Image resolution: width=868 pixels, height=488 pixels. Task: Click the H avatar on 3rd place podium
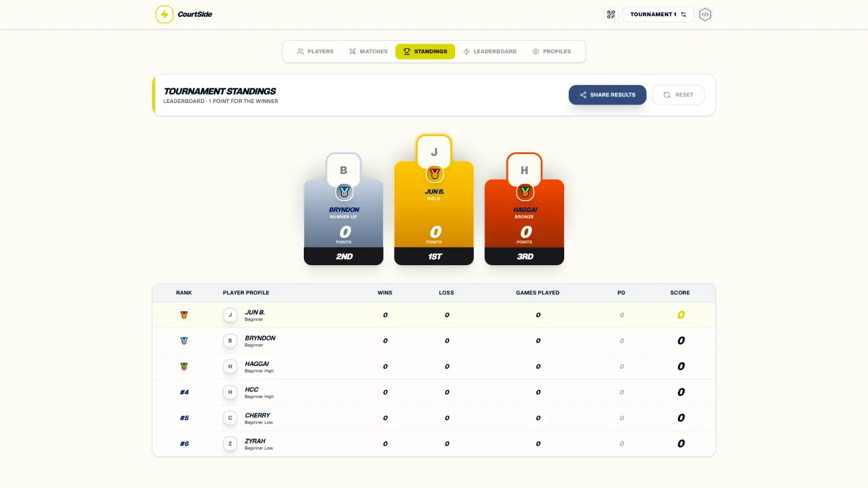click(524, 170)
